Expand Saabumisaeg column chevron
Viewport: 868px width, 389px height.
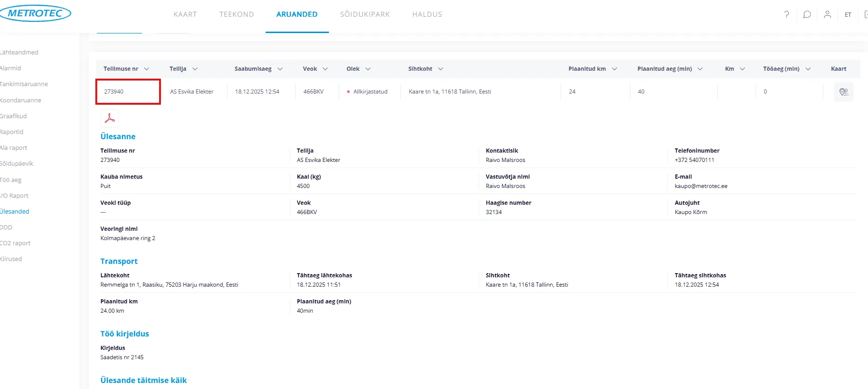tap(280, 69)
